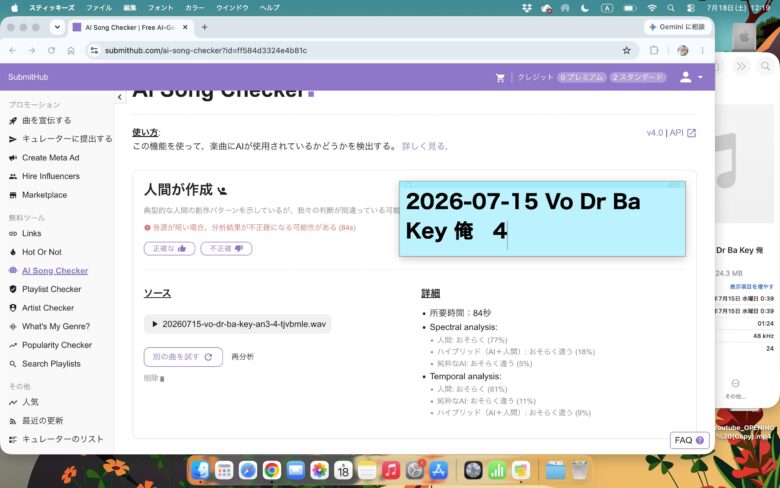Click the address bar URL
This screenshot has width=780, height=488.
(206, 50)
